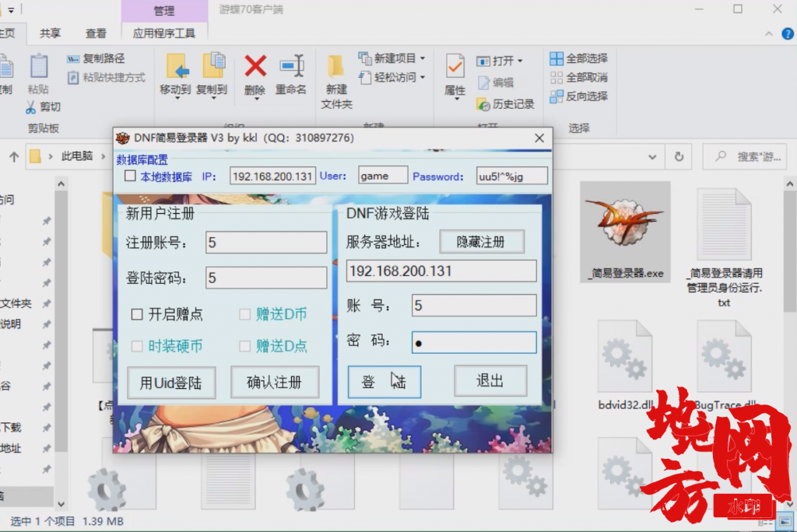
Task: Click Select None (全部取消) icon
Action: pyautogui.click(x=556, y=78)
